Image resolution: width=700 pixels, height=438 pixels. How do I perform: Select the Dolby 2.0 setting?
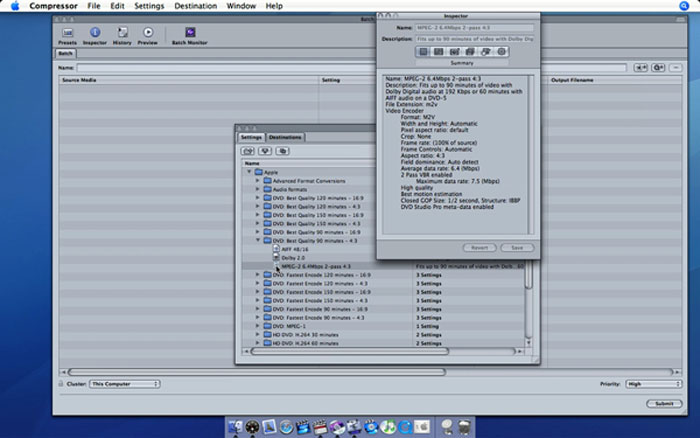tap(293, 258)
